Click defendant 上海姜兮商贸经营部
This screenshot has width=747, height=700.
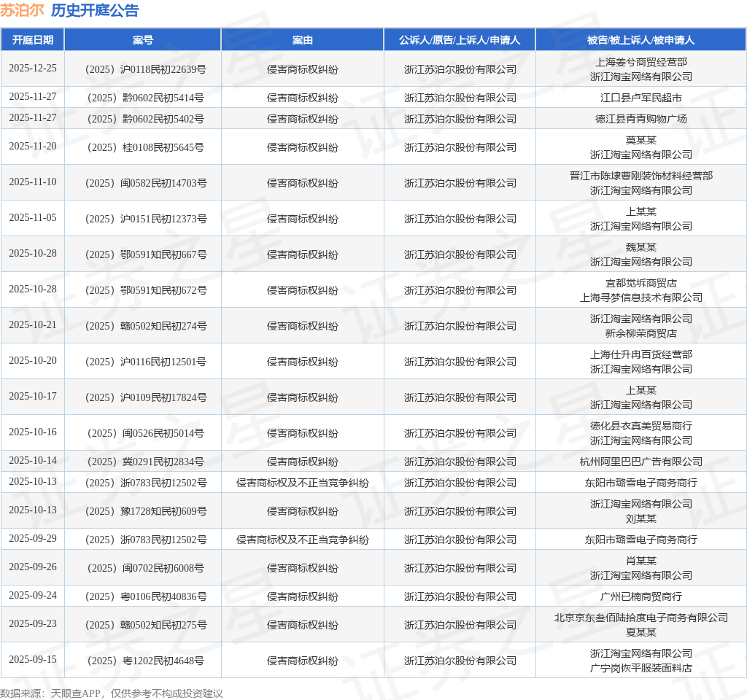pos(641,62)
